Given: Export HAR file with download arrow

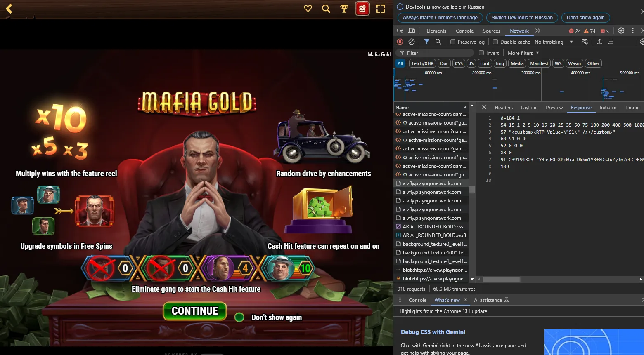Looking at the screenshot, I should click(x=611, y=42).
